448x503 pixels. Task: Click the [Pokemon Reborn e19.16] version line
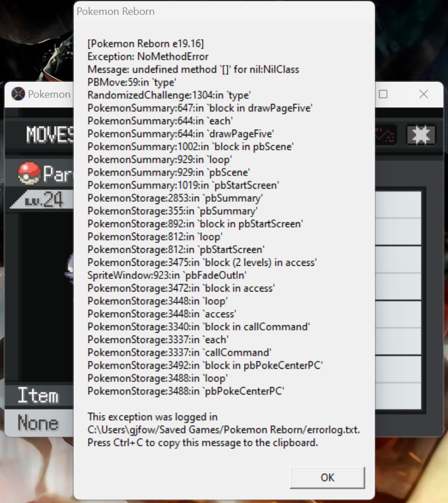146,43
